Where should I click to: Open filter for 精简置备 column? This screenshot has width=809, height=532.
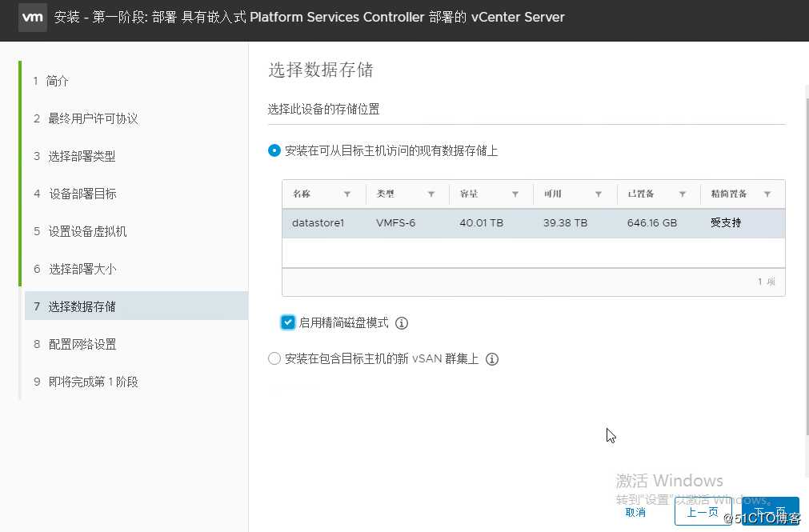[767, 194]
